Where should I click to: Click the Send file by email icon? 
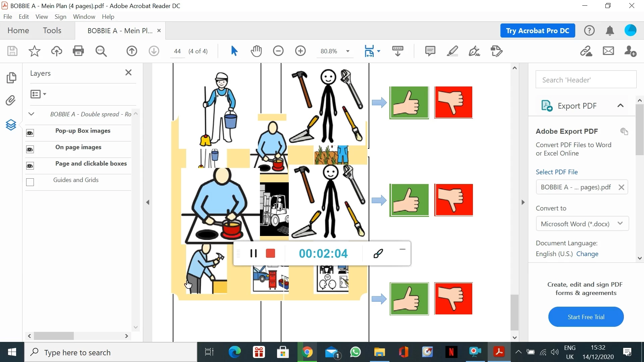coord(608,51)
